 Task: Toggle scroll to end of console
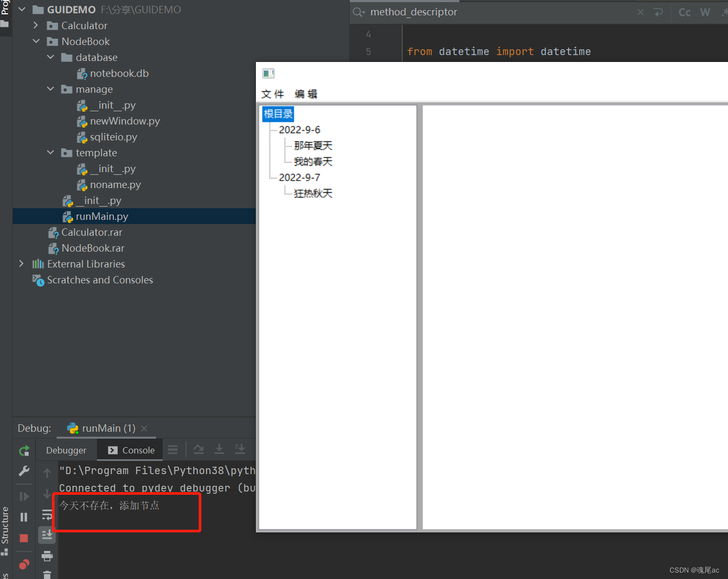[x=47, y=535]
